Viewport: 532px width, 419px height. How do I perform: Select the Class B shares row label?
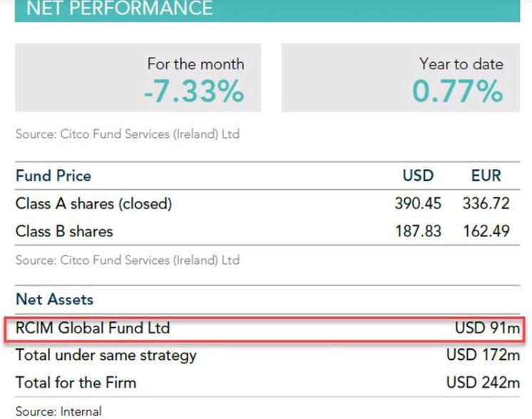(64, 231)
